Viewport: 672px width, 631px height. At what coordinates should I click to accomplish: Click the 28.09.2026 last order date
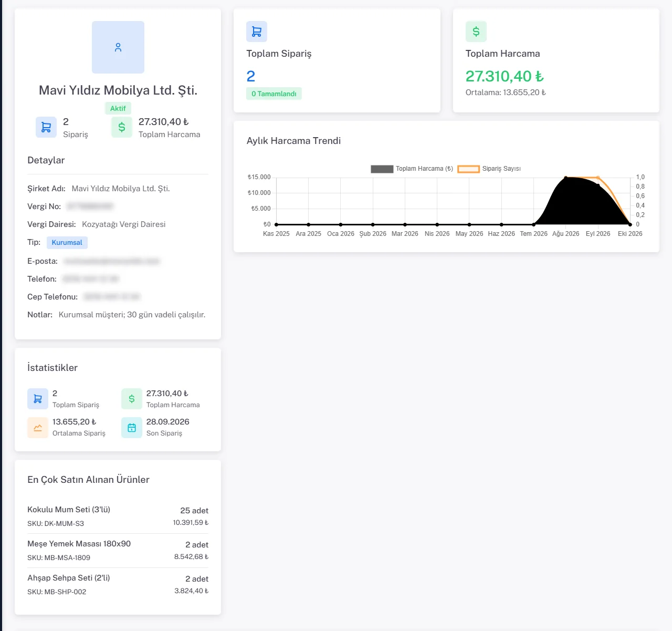168,422
